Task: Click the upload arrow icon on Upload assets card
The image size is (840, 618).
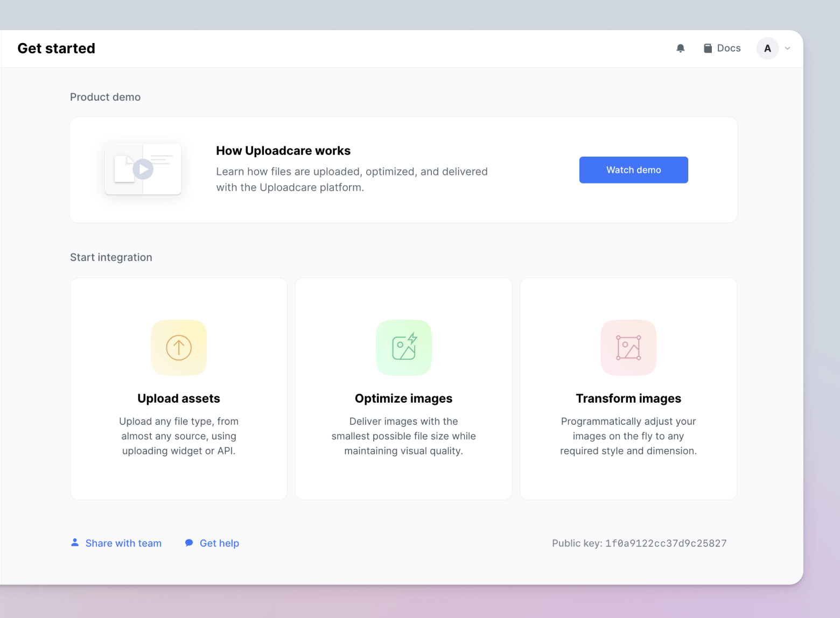Action: pos(178,347)
